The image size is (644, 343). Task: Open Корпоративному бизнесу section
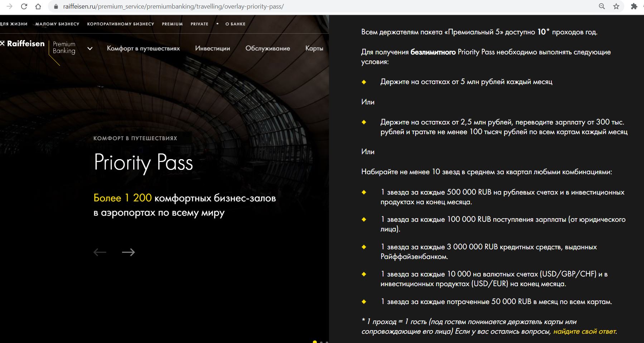[121, 24]
